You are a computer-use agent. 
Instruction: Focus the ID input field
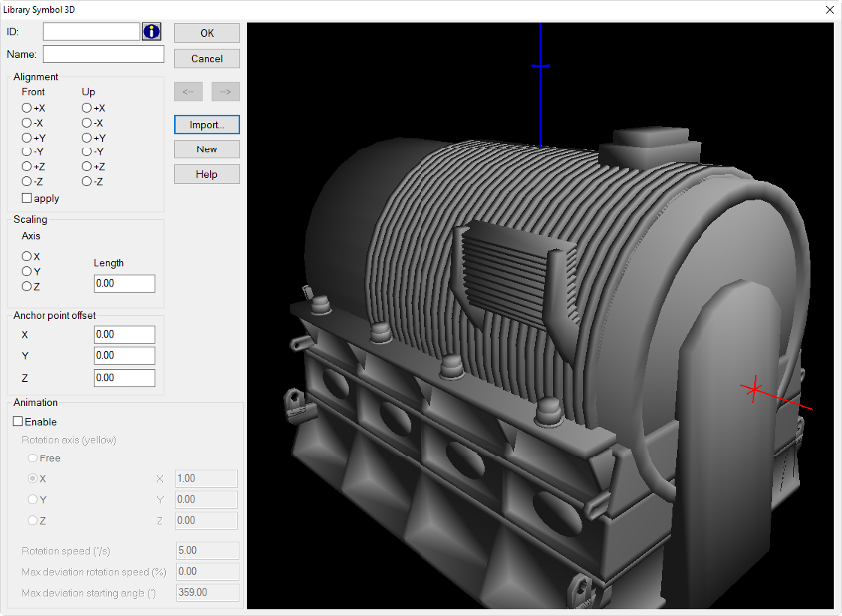coord(92,32)
